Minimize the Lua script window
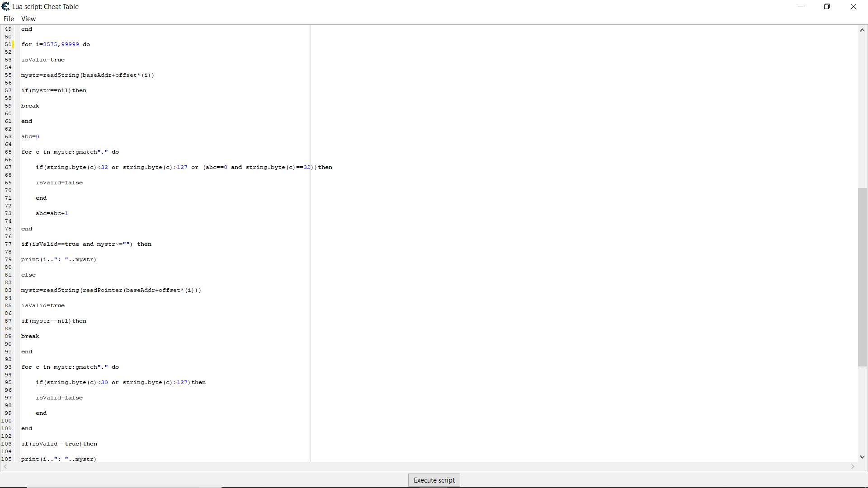 point(801,6)
